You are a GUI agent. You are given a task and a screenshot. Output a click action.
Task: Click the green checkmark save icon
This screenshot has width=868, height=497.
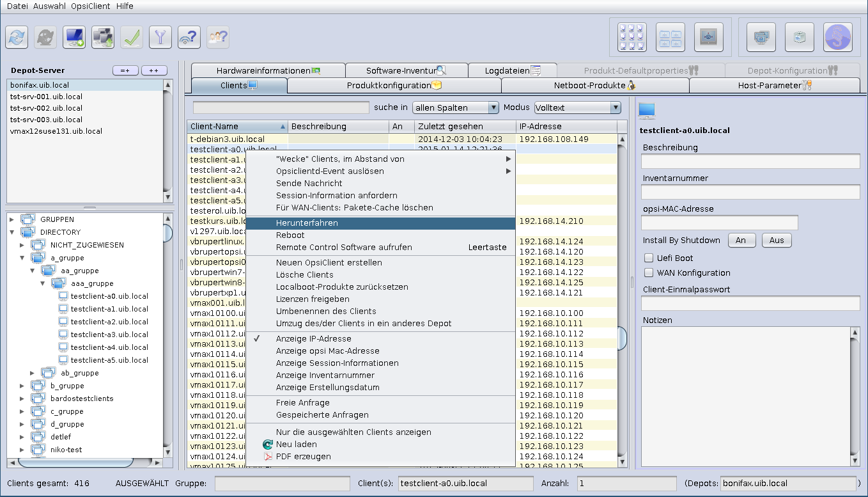pyautogui.click(x=132, y=37)
